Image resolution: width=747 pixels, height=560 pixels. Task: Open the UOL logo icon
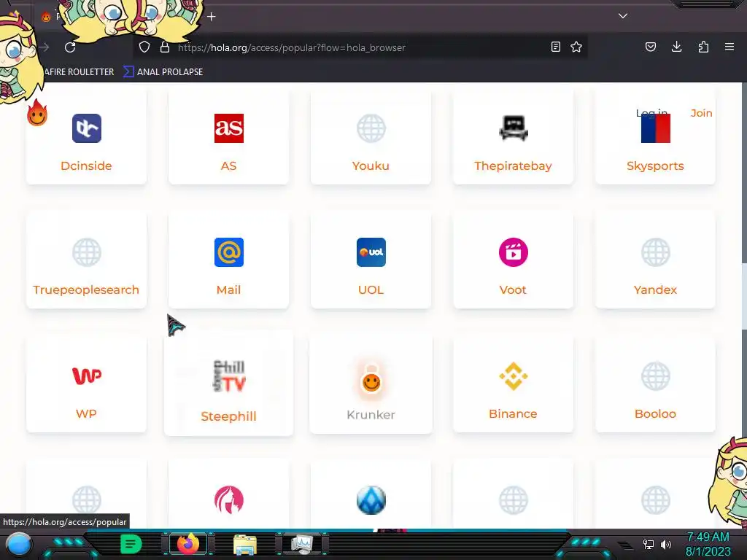[371, 252]
